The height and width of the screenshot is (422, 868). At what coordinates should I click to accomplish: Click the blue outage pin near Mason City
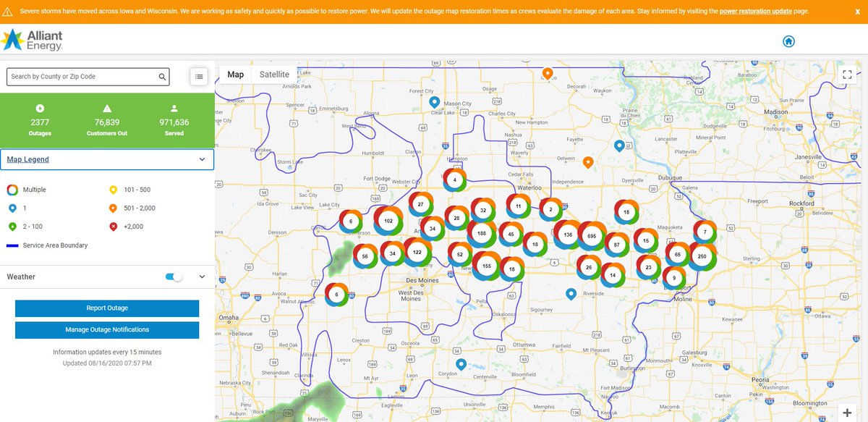[x=434, y=102]
